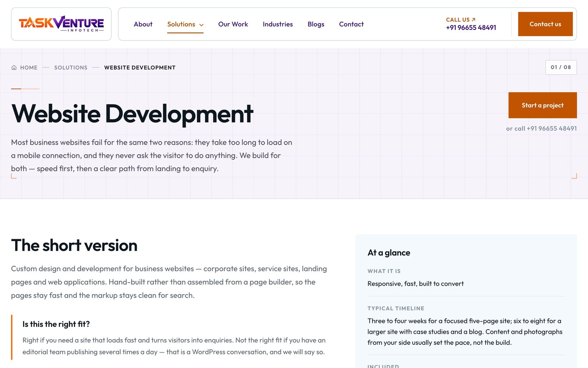Go to Our Work page
The width and height of the screenshot is (588, 368).
tap(233, 24)
